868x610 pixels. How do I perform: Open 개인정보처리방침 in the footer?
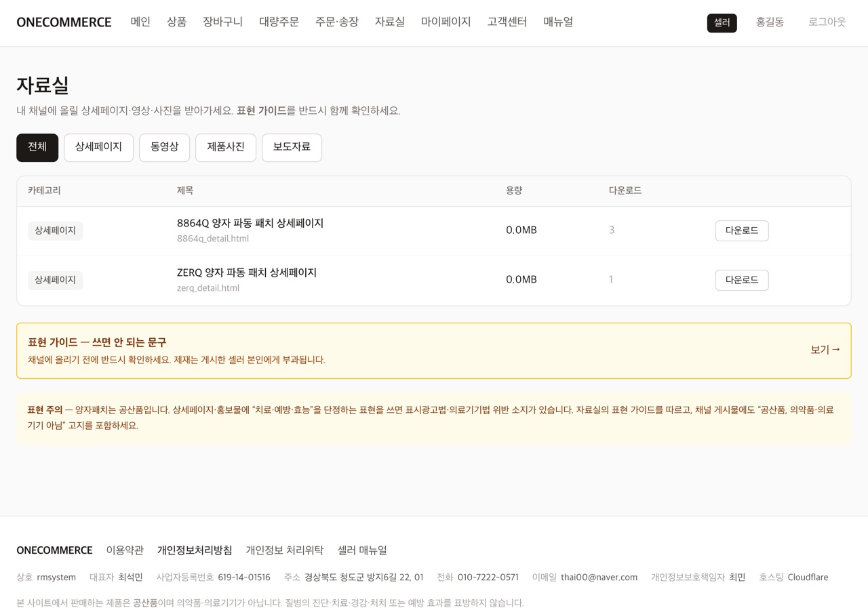195,550
